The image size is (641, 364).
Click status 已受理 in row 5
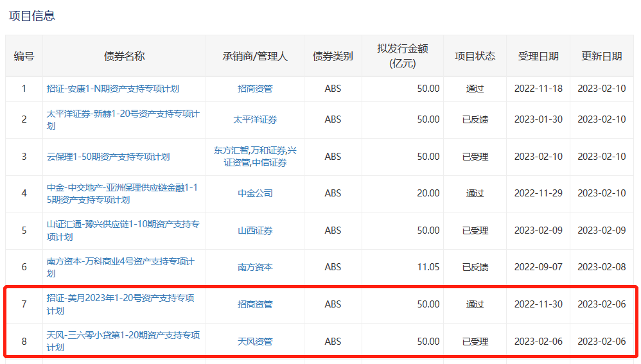pos(475,230)
